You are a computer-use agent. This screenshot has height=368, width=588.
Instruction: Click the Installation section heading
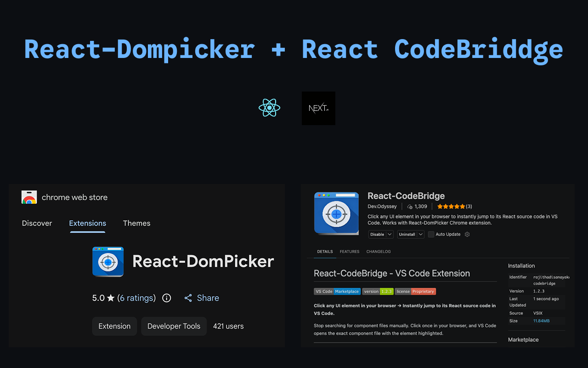(x=521, y=266)
